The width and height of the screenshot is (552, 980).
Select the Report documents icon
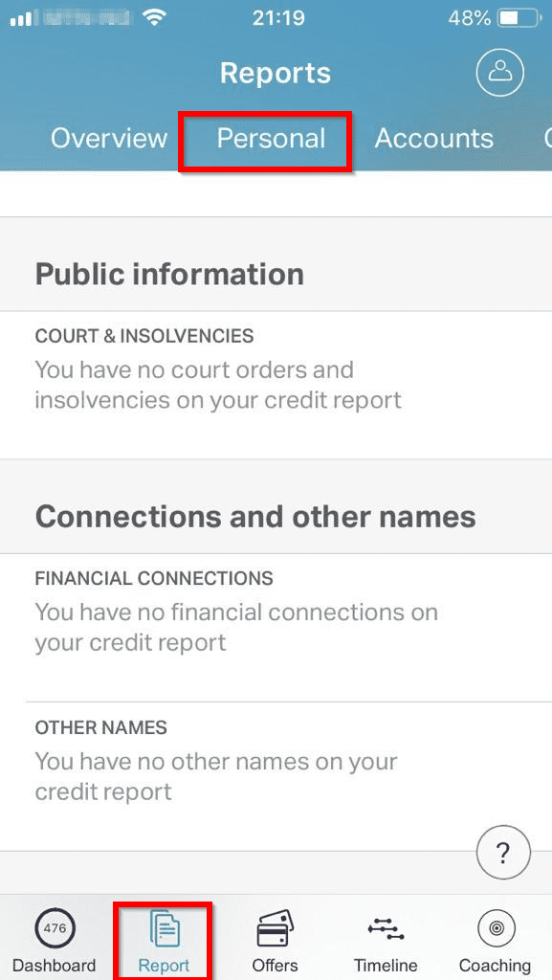coord(165,928)
